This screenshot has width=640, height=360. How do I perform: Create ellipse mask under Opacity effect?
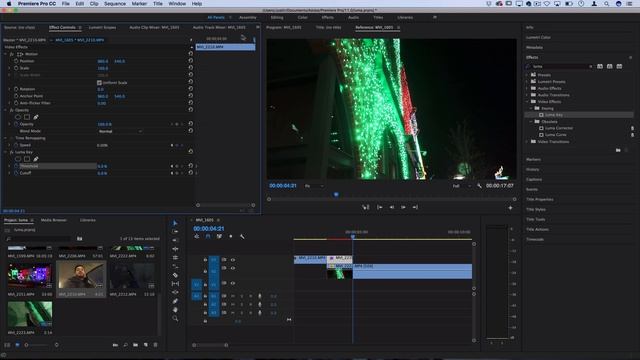click(x=18, y=117)
